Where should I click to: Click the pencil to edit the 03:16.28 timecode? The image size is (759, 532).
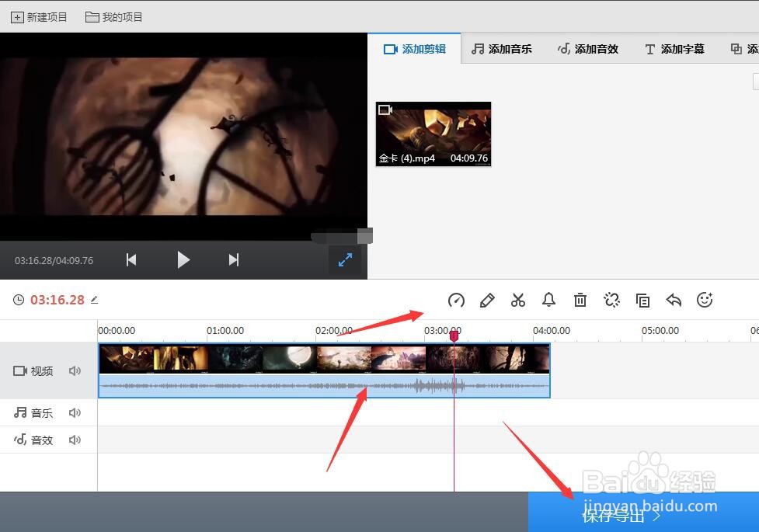(x=94, y=300)
